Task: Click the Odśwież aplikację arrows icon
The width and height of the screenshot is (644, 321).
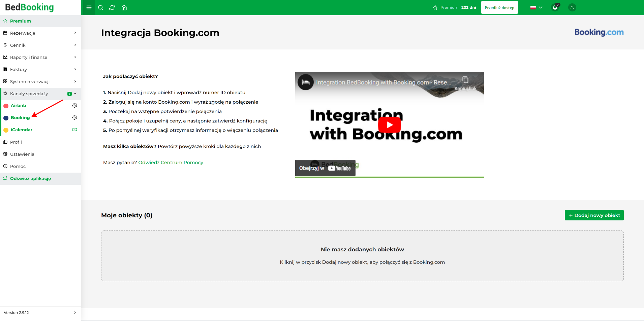Action: point(5,178)
